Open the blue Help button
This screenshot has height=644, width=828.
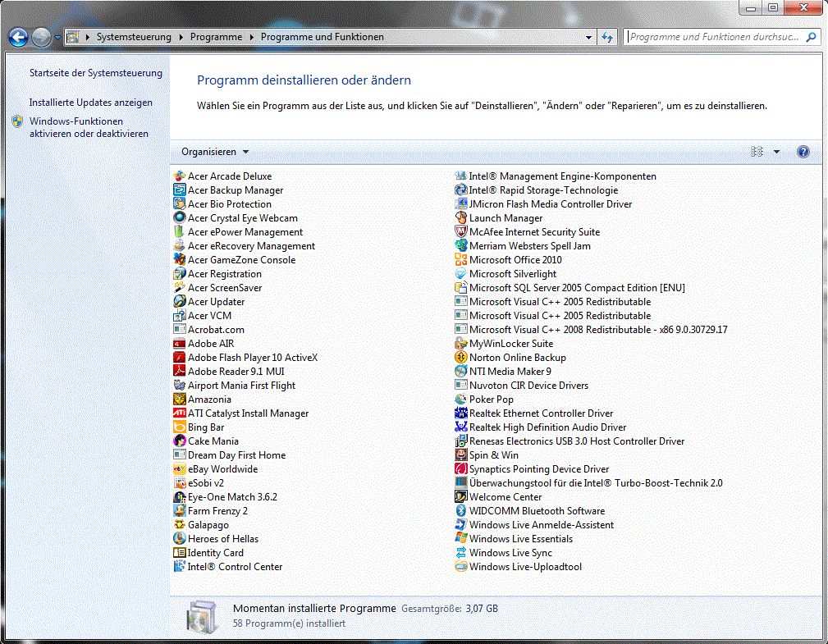click(803, 152)
